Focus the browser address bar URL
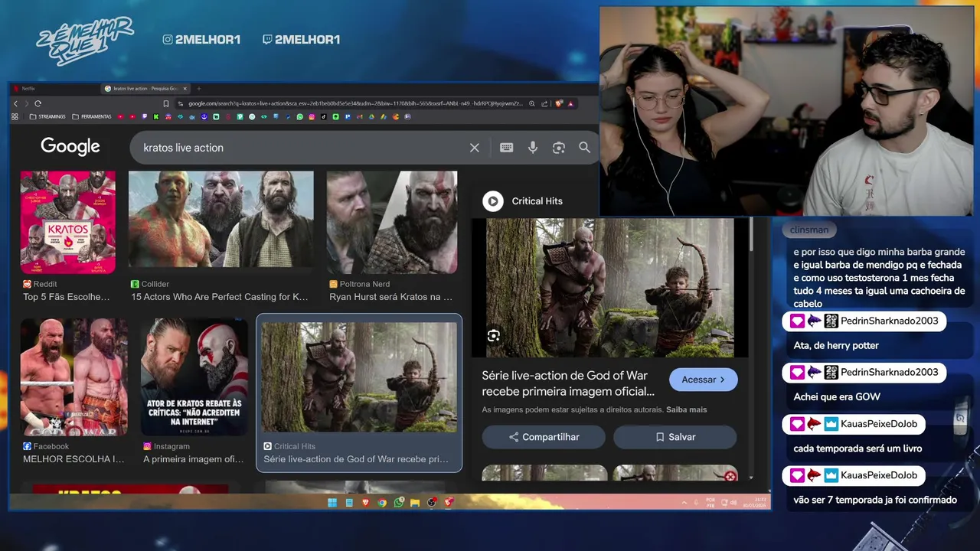 [x=355, y=103]
